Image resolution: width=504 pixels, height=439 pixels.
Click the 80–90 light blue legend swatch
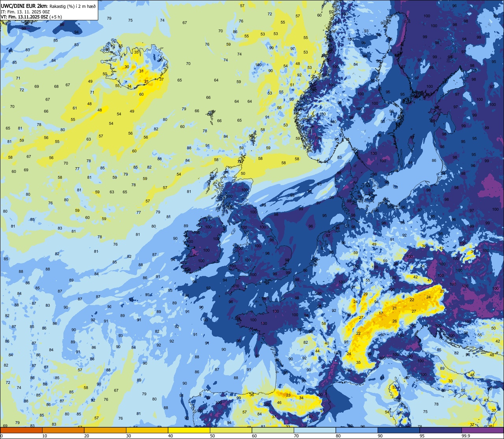[x=357, y=430]
